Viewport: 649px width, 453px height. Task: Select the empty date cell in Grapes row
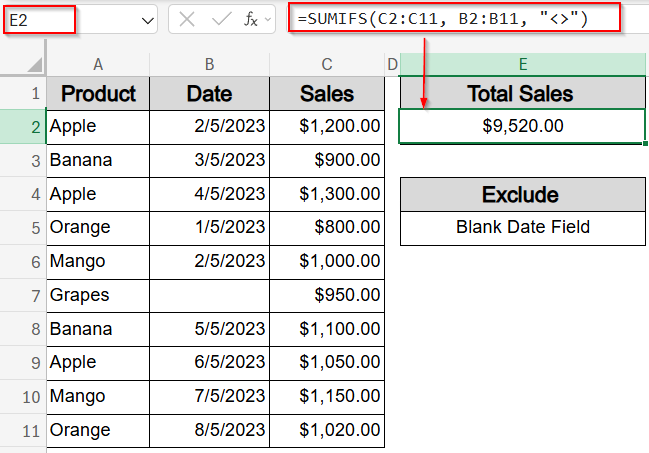209,296
